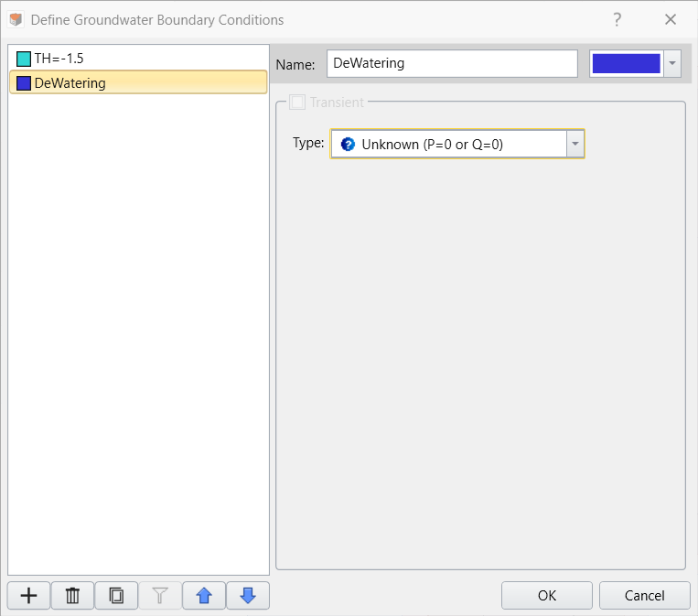Select the DeWatering list entry
The height and width of the screenshot is (616, 698).
coord(138,83)
